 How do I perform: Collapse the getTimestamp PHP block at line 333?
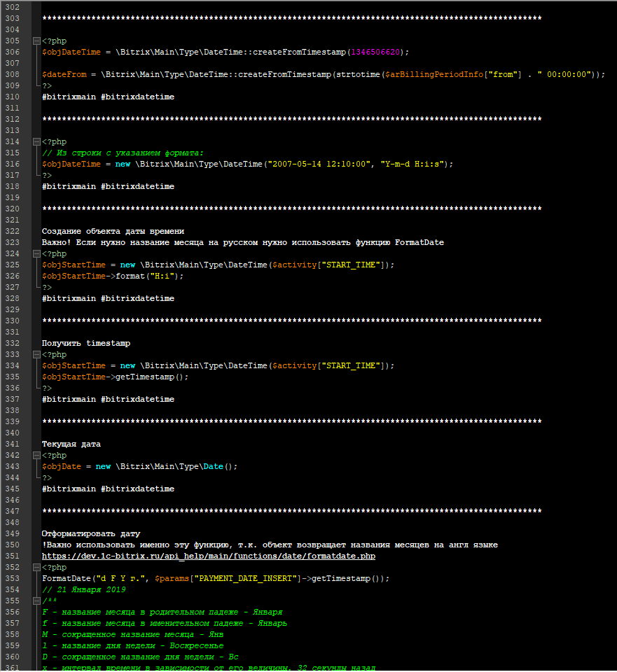tap(36, 354)
